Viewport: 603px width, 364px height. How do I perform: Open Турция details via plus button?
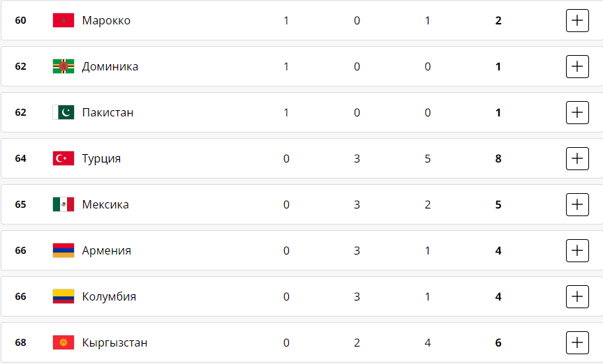576,158
